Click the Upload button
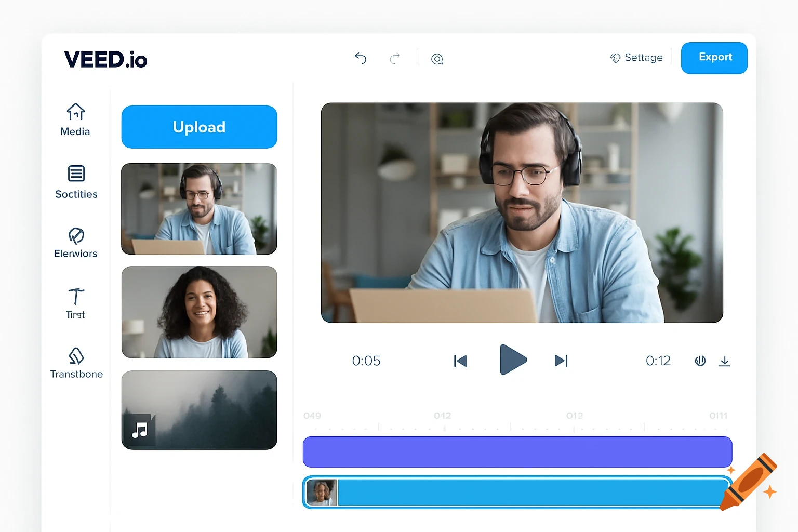Screen dimensions: 798x532 point(199,127)
